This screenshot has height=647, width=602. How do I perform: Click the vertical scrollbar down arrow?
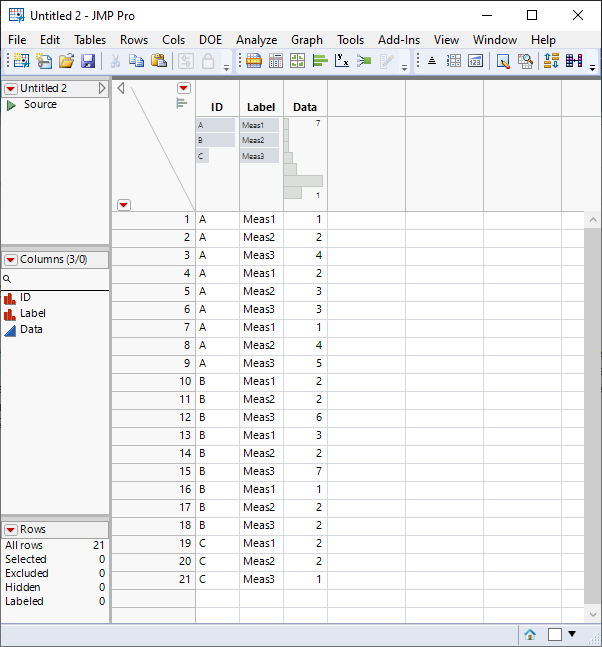593,614
